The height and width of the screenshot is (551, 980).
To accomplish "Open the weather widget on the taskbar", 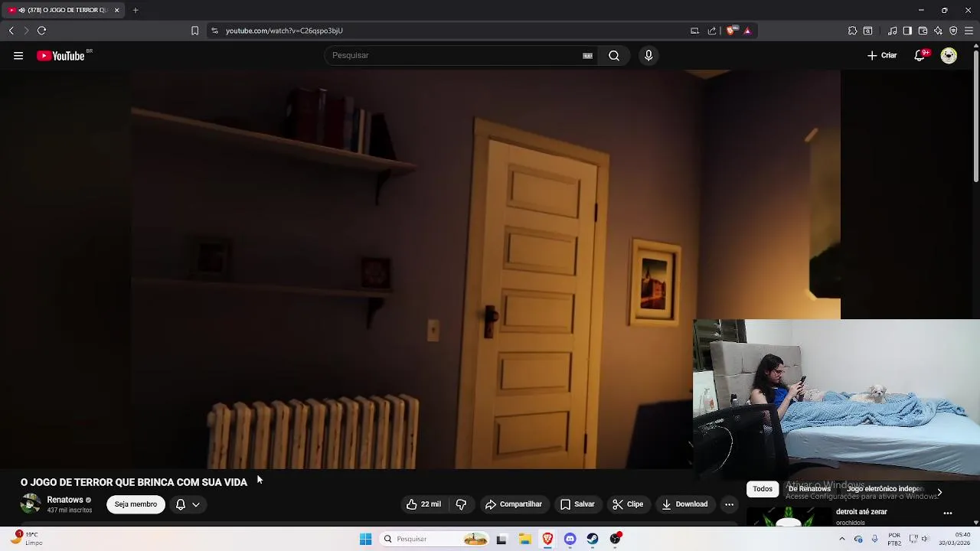I will tap(25, 538).
